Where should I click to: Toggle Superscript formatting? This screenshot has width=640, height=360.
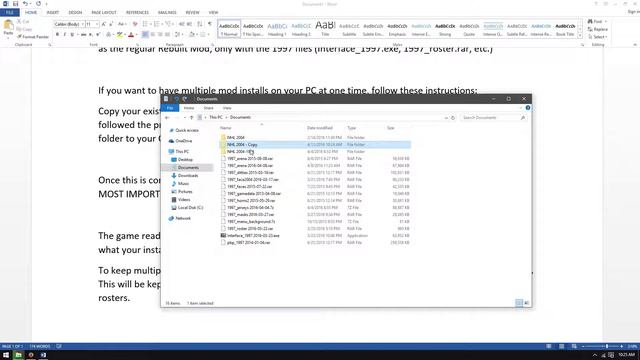pyautogui.click(x=98, y=35)
